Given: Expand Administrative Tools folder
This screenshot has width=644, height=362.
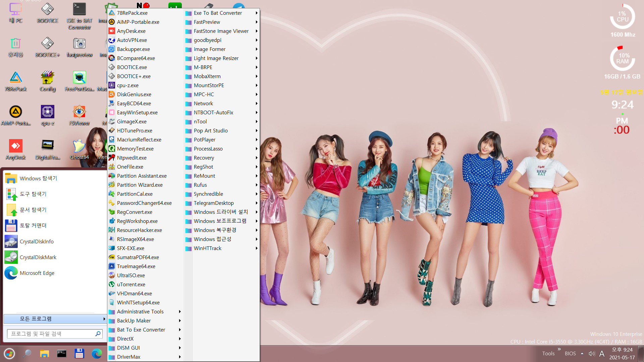Looking at the screenshot, I should pos(146,311).
